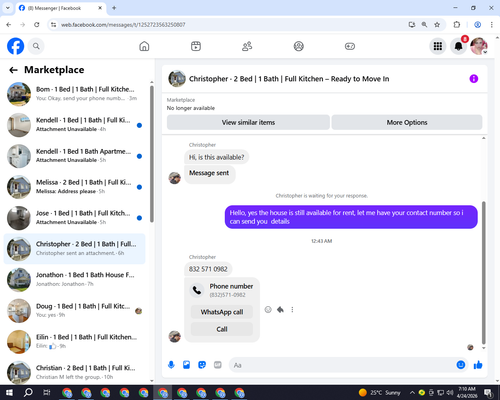
Task: Open the Facebook menu grid icon
Action: click(x=438, y=46)
